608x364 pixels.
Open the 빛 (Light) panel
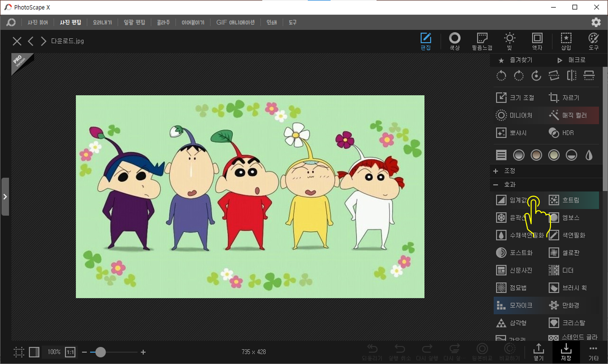pyautogui.click(x=509, y=41)
